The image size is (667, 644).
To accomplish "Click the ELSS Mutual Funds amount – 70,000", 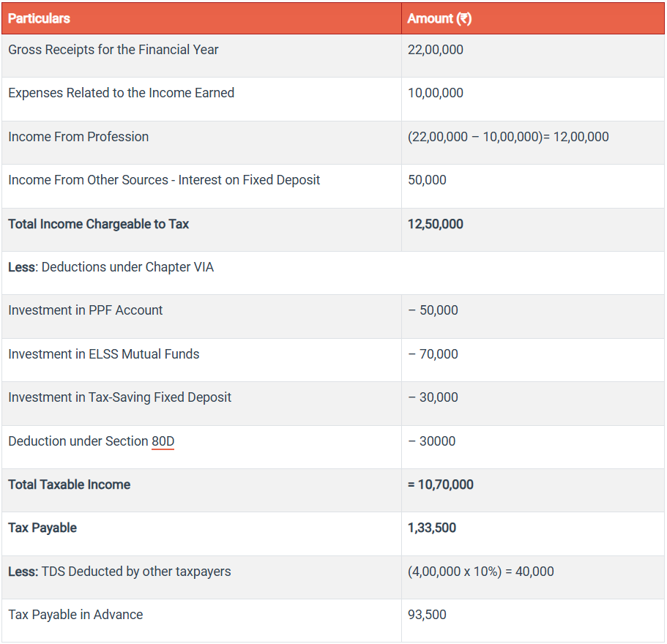I will [433, 354].
